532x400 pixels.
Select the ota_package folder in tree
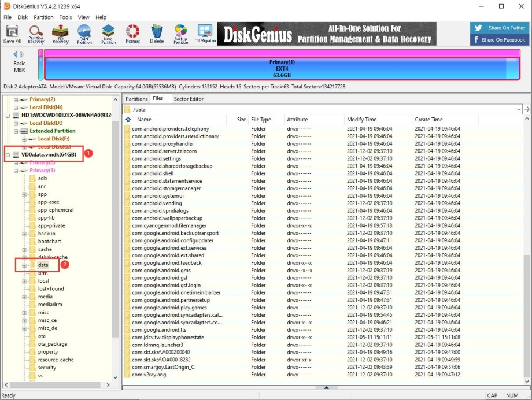53,344
